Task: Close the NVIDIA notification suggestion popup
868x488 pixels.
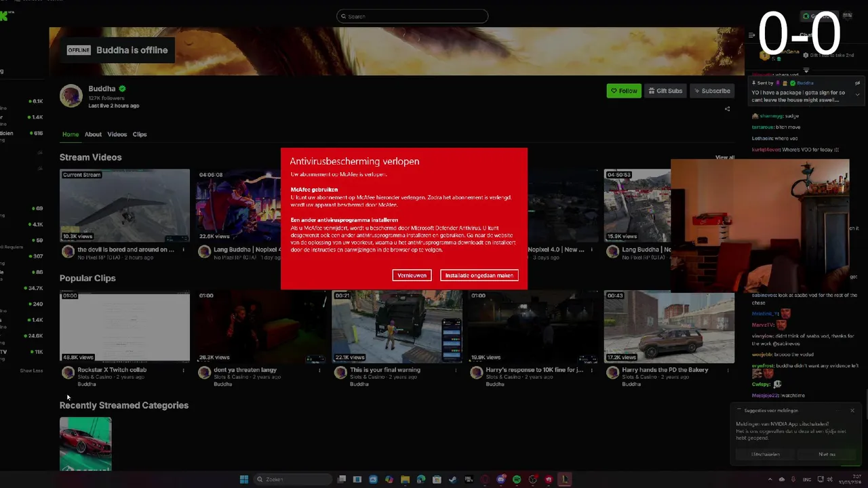Action: pos(852,411)
